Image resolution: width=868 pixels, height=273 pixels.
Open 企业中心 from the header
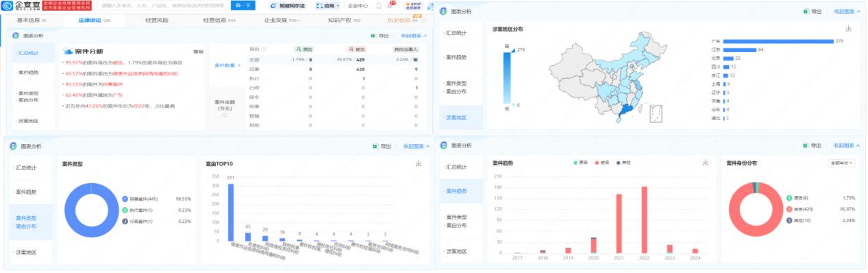click(358, 5)
